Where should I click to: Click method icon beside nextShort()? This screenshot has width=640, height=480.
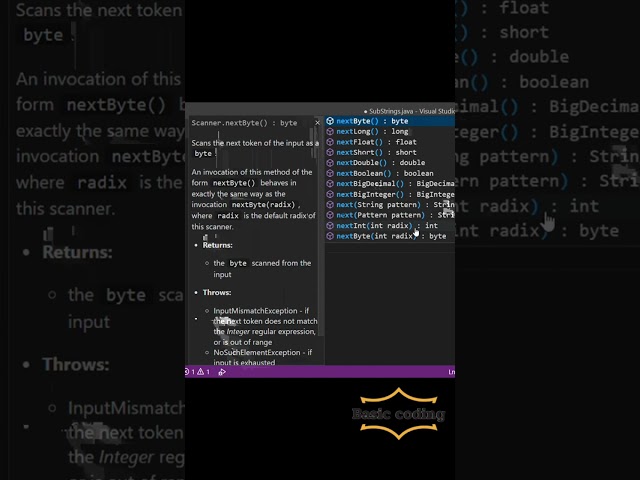330,152
